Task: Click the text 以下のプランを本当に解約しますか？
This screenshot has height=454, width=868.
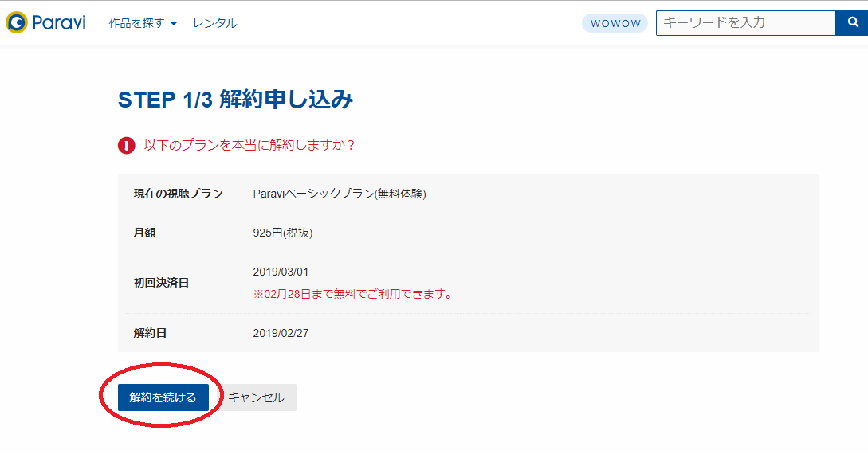Action: pos(249,146)
